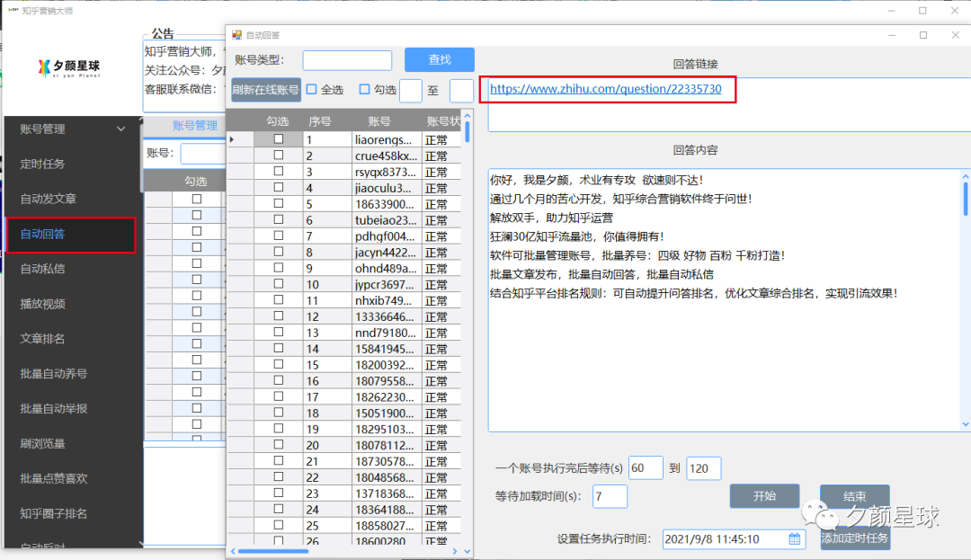Open 批量自动举报 in sidebar
The width and height of the screenshot is (971, 560).
53,408
